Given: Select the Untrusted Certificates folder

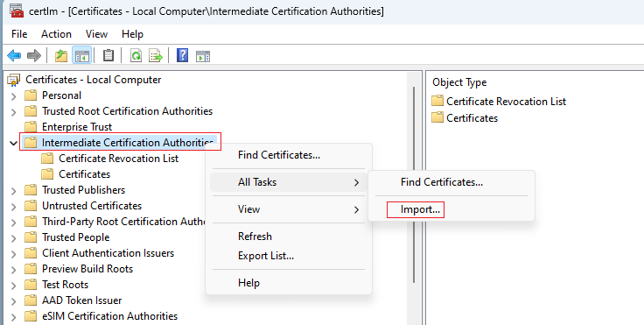Looking at the screenshot, I should coord(92,206).
